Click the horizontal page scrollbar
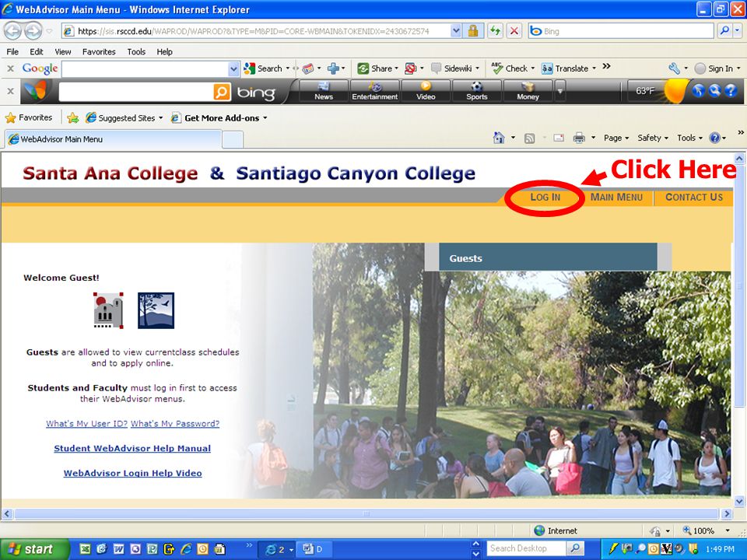747x560 pixels. click(x=366, y=514)
